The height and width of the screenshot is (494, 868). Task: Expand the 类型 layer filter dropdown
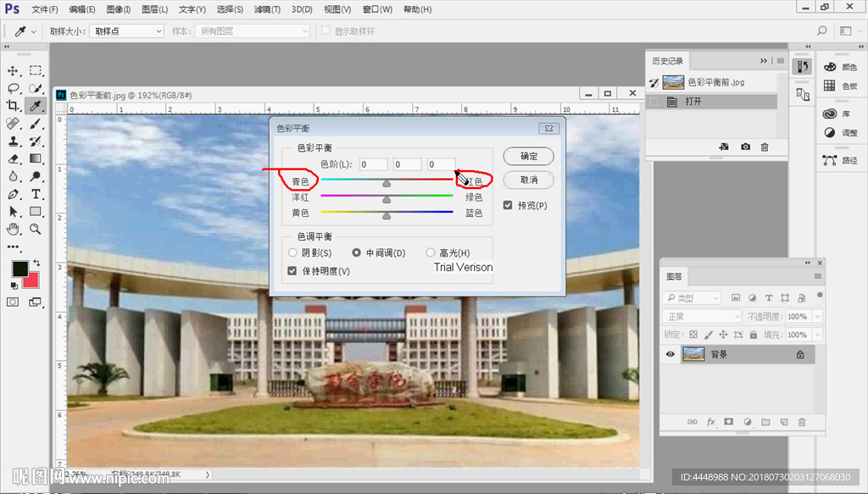[692, 298]
